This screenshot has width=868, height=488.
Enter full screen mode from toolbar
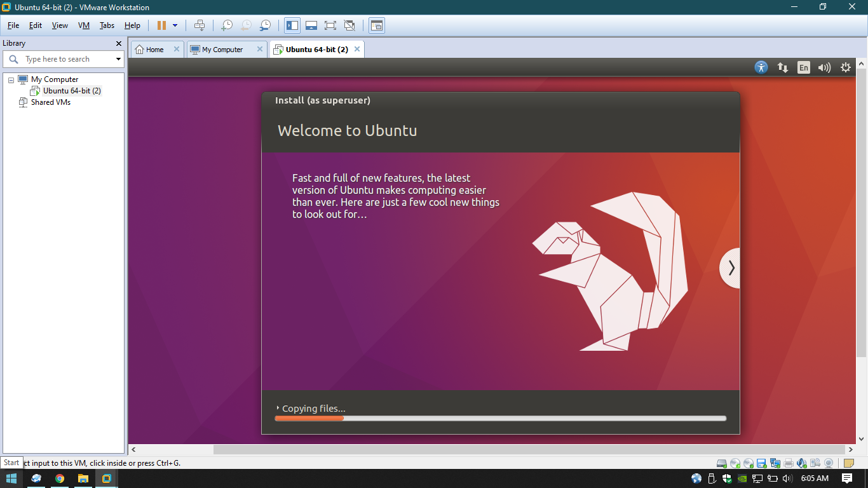(330, 25)
